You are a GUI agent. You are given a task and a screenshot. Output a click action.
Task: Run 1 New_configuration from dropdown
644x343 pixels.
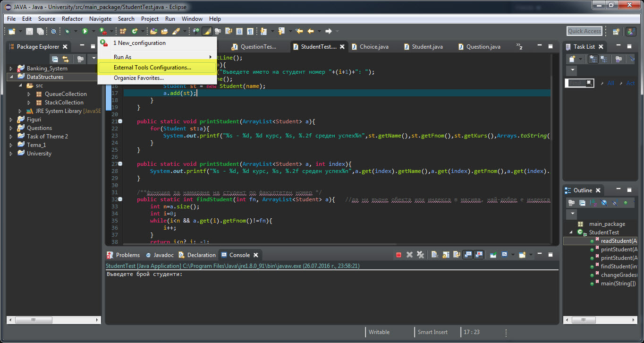[x=157, y=43]
